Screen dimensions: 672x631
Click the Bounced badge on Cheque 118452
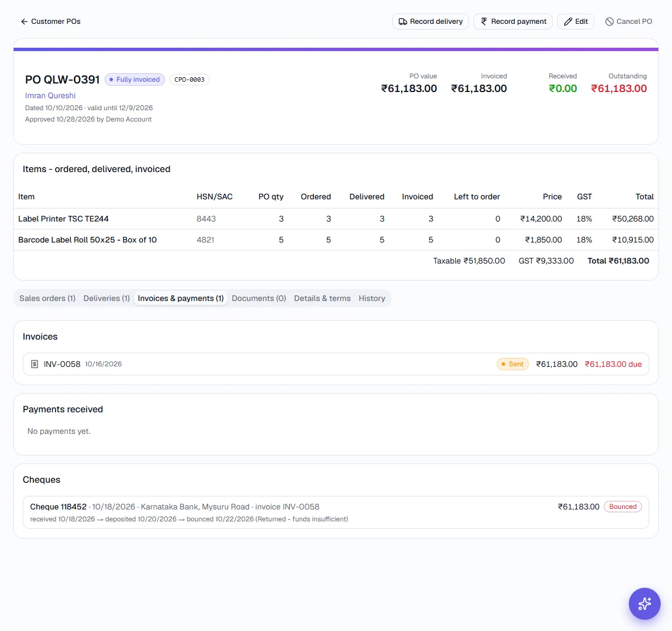pos(623,507)
